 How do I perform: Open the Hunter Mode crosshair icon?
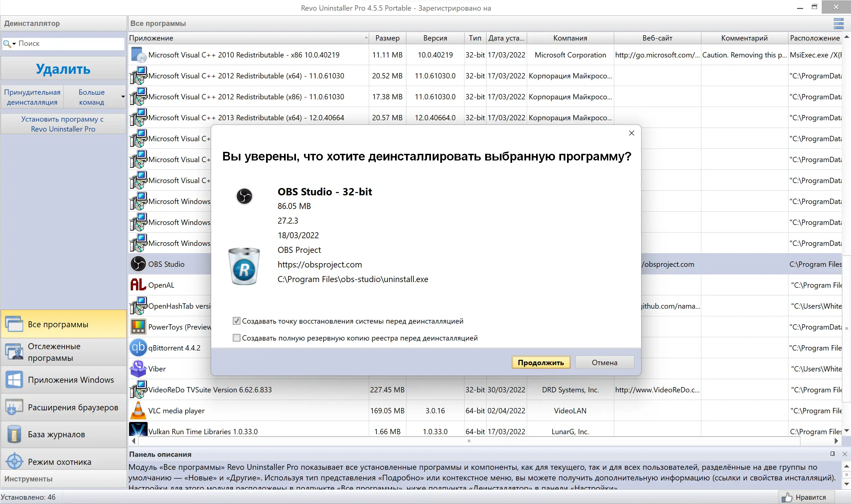(x=14, y=461)
